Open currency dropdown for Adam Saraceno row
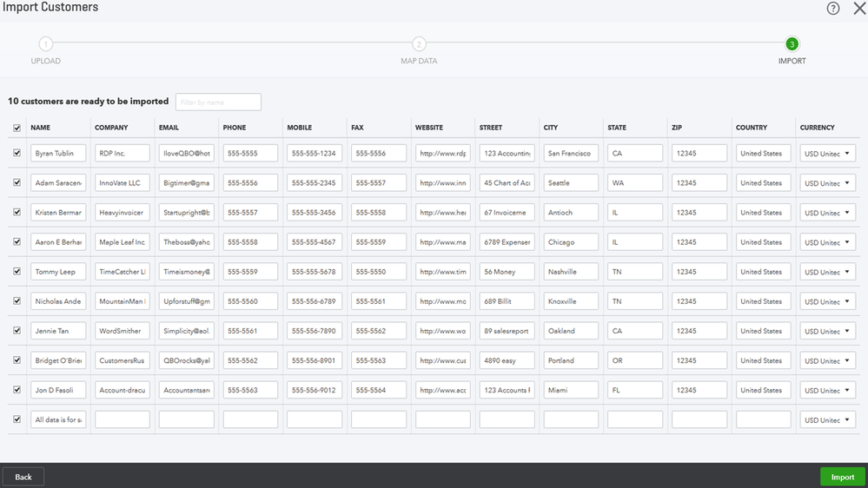Screen dimensions: 868x488 point(827,183)
